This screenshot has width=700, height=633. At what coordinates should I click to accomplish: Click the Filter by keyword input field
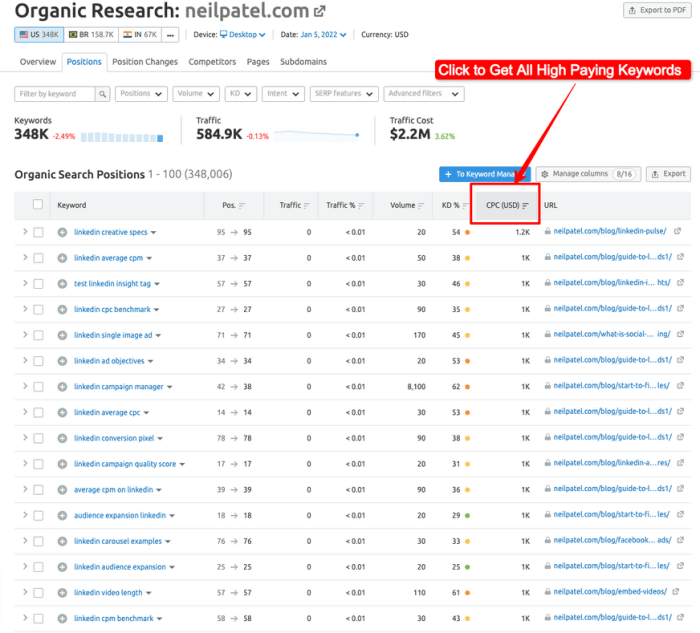(x=54, y=94)
